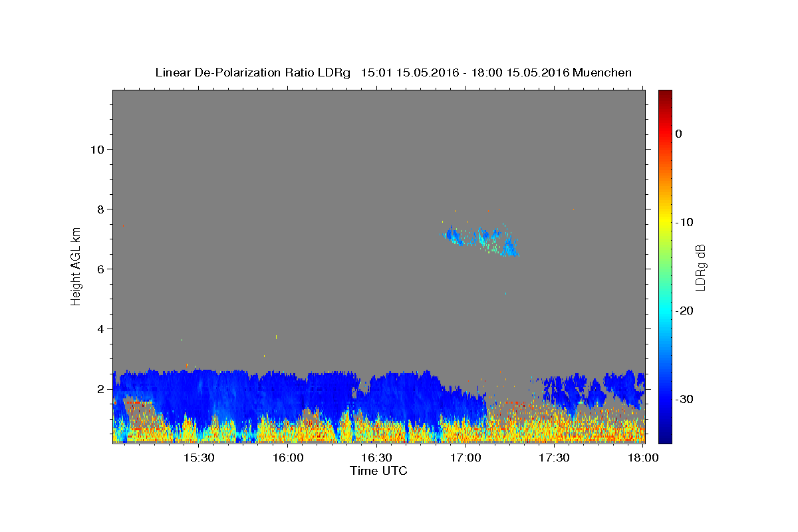Click the 6 km height label

click(x=99, y=269)
